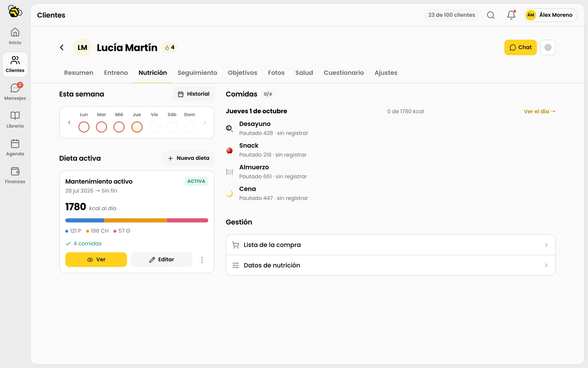Click the streak flame badge showing 4
The image size is (588, 368).
tap(169, 47)
